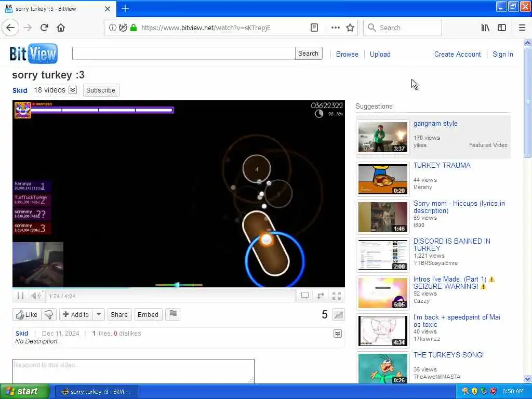Open Sorry mom - Hiccups video link

pos(459,207)
